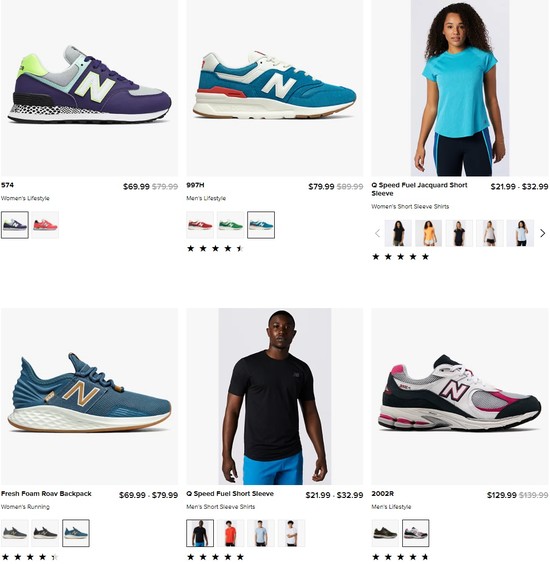Show next shirt colors with right chevron
Image resolution: width=550 pixels, height=564 pixels.
(x=542, y=233)
